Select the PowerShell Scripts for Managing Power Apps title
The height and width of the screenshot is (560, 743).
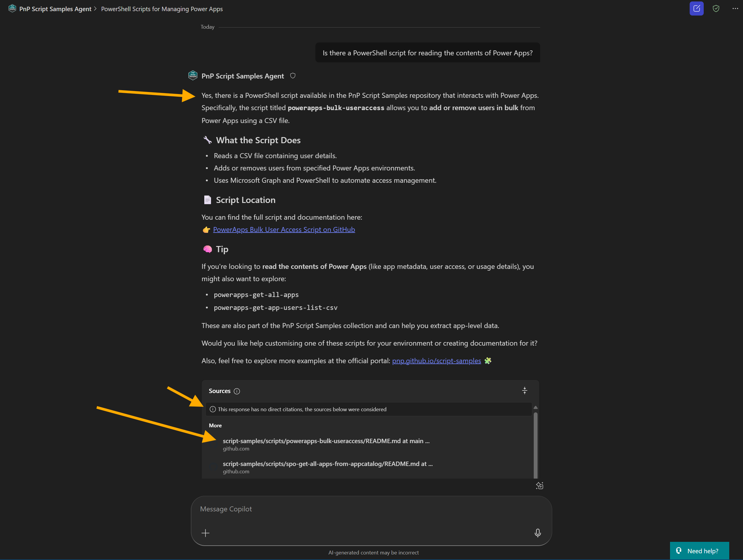(x=162, y=9)
